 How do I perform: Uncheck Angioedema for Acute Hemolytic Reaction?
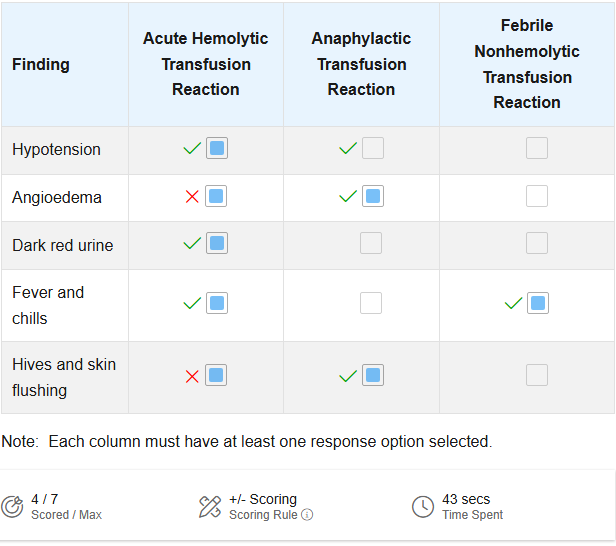click(216, 196)
